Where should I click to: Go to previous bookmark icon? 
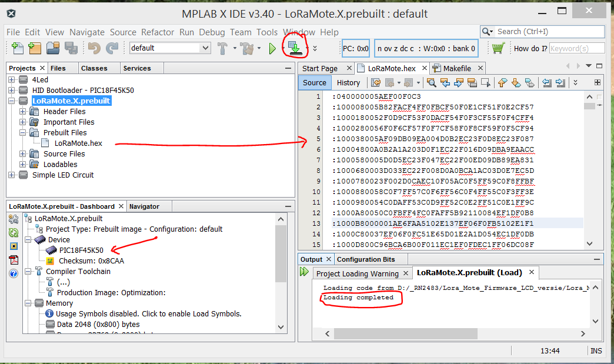pos(502,82)
